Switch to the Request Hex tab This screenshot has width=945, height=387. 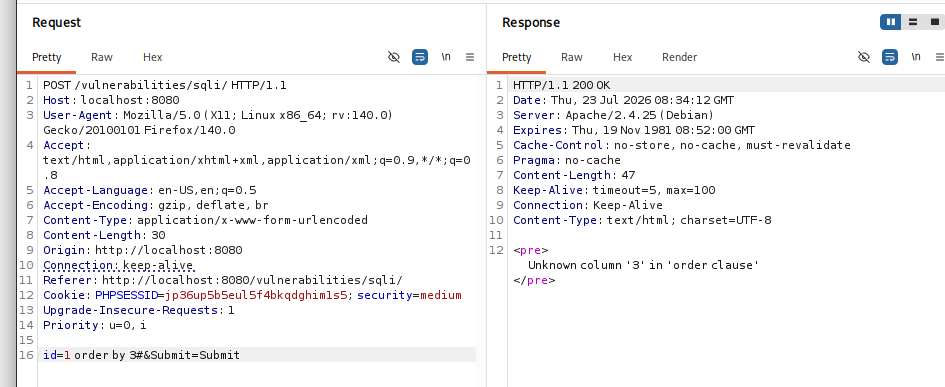coord(152,57)
